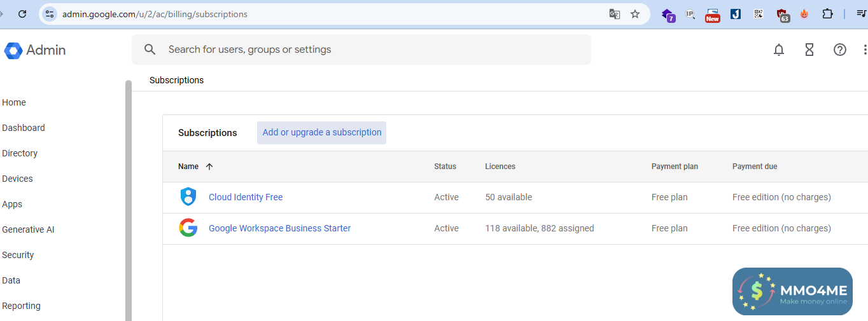Click the search magnifier icon
The image size is (868, 321).
tap(150, 50)
